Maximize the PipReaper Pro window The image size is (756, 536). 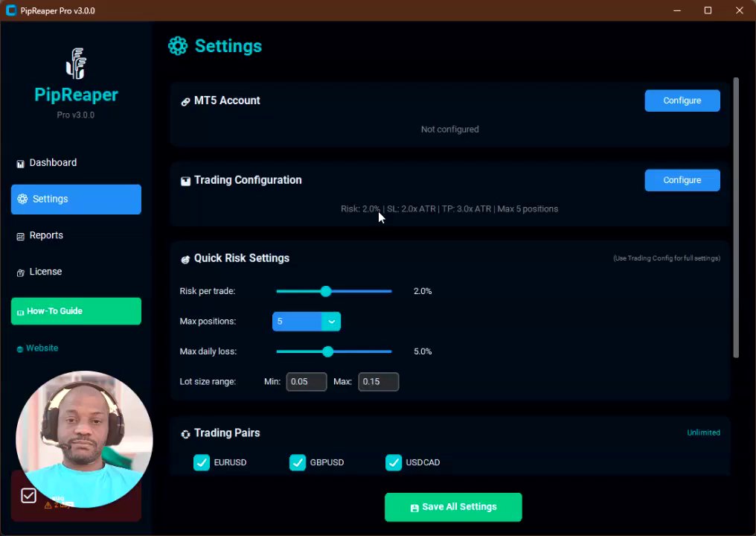(708, 10)
